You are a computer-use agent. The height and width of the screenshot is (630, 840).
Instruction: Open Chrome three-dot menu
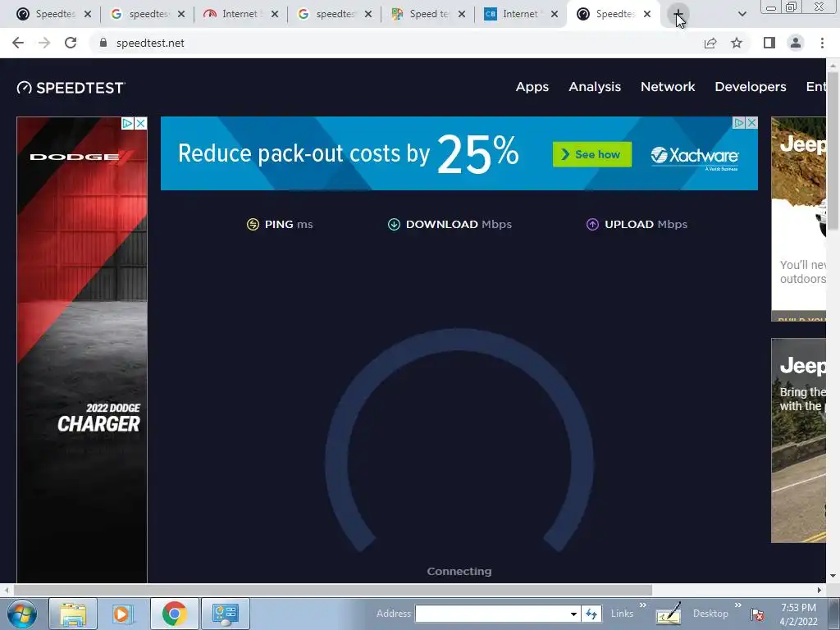(822, 43)
